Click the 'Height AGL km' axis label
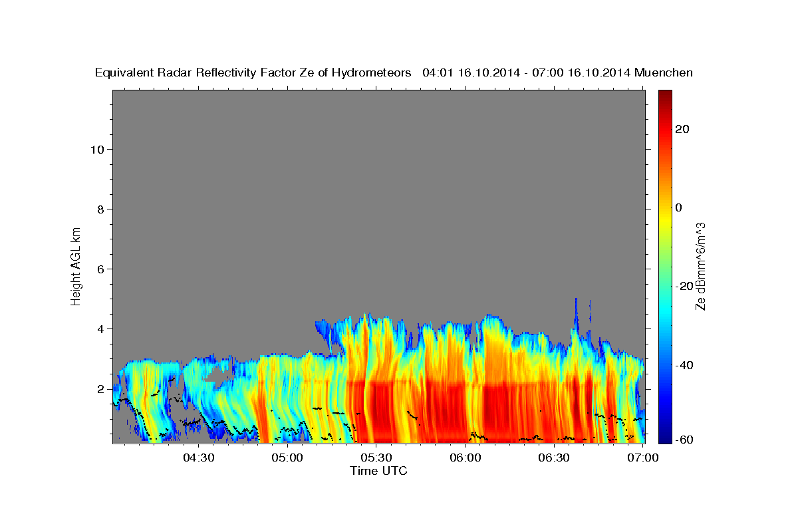The image size is (798, 532). coord(76,265)
